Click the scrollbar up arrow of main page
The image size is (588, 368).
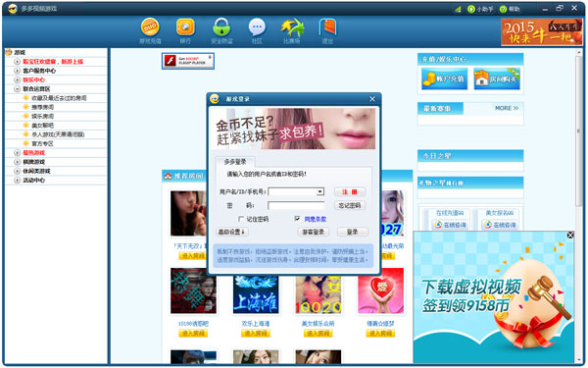coord(579,52)
